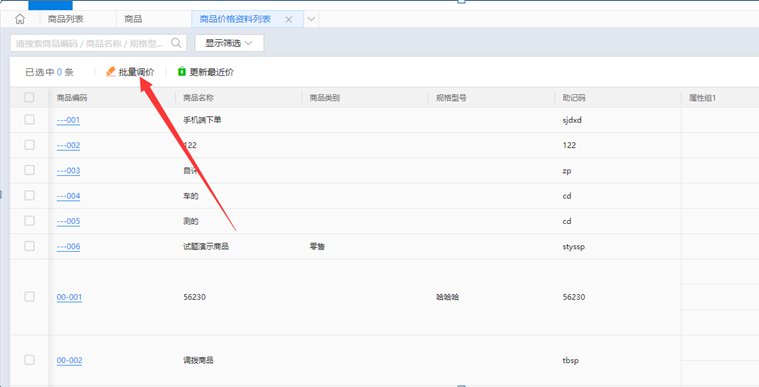
Task: Click the search magnifier icon
Action: (x=176, y=43)
